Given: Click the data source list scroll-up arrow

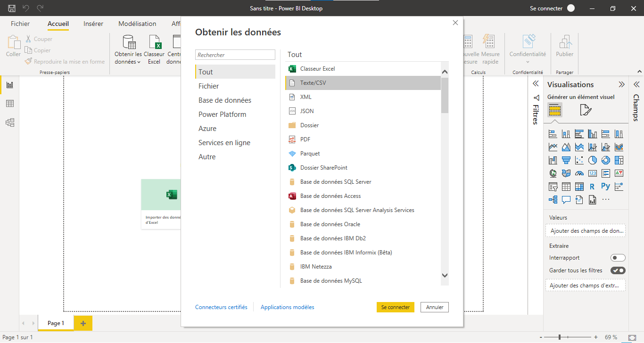Looking at the screenshot, I should (x=445, y=72).
